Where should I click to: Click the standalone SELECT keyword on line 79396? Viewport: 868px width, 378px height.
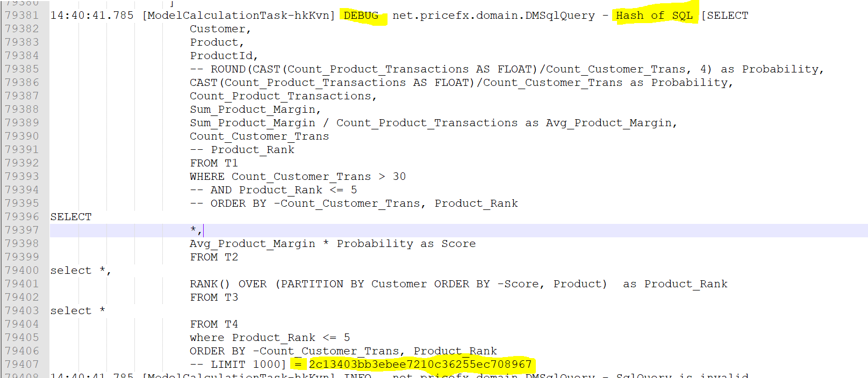click(71, 217)
